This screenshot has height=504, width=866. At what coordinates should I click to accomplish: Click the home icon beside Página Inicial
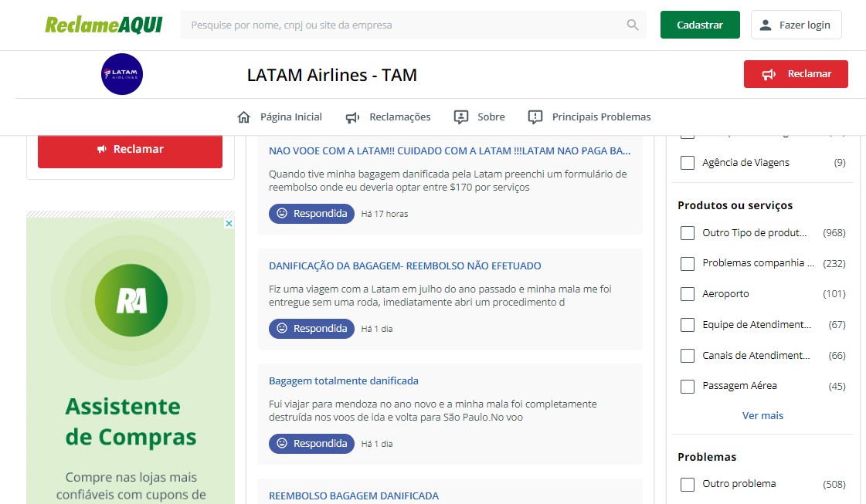tap(244, 117)
